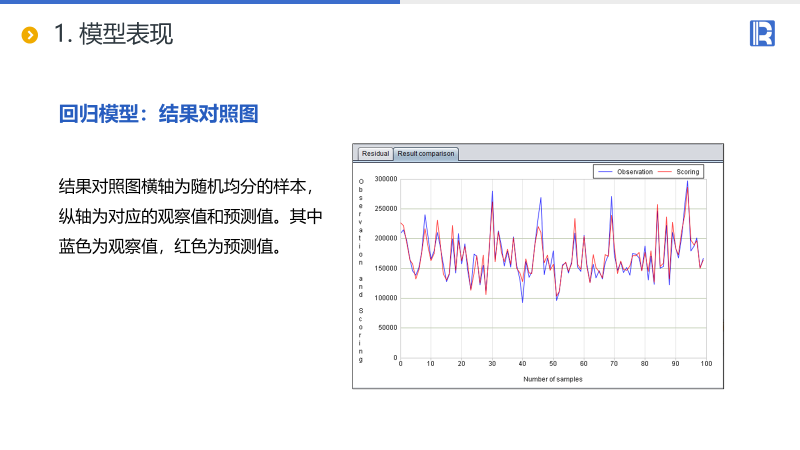Click the slide title 模型表现
Screen dimensions: 800x450
tap(113, 34)
